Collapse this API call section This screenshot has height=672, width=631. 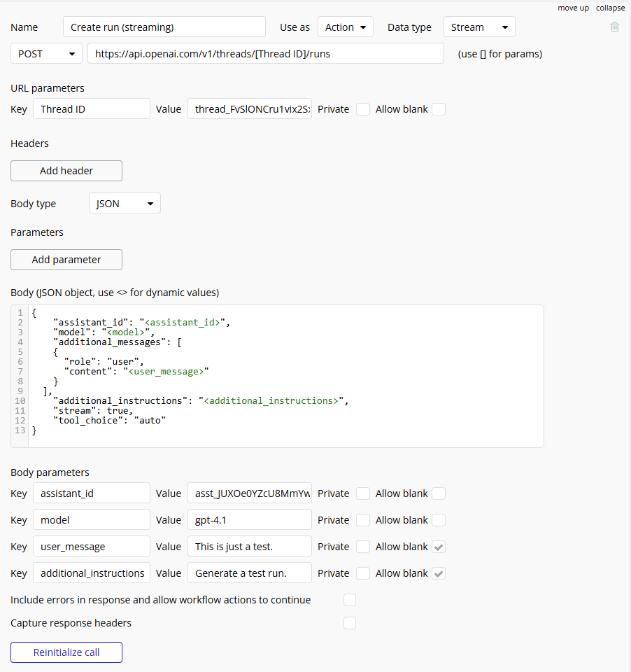pos(610,8)
